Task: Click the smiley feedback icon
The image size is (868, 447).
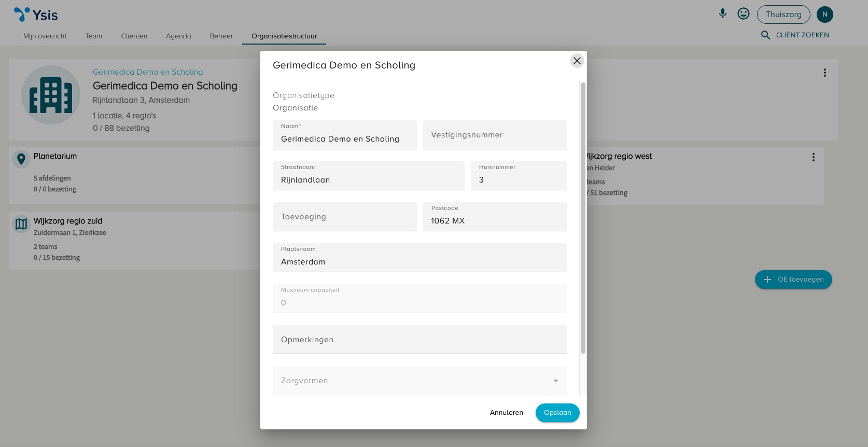Action: click(x=743, y=14)
